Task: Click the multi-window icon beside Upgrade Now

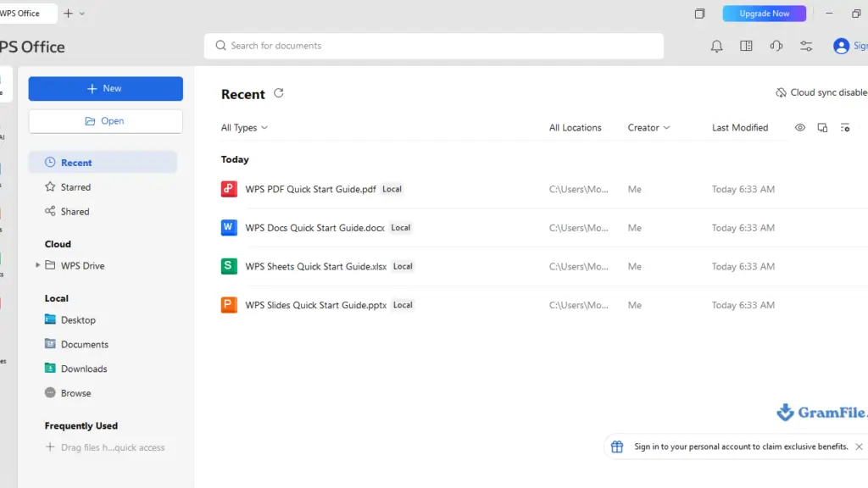Action: click(699, 14)
